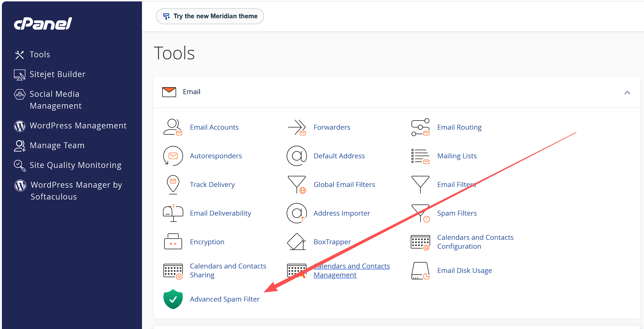Open Site Quality Monitoring in sidebar

click(x=75, y=165)
